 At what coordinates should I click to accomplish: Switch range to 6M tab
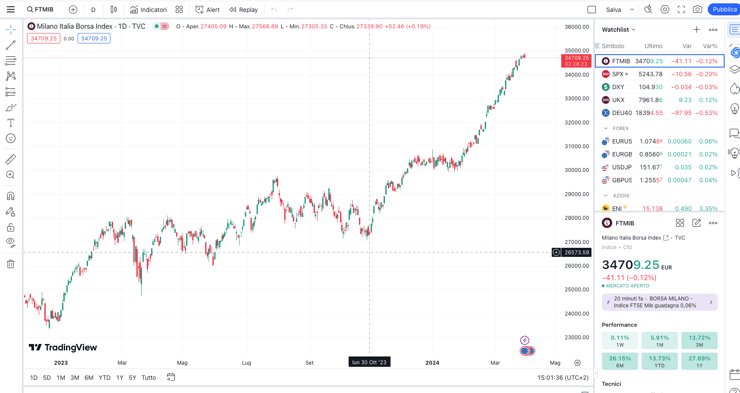tap(89, 377)
